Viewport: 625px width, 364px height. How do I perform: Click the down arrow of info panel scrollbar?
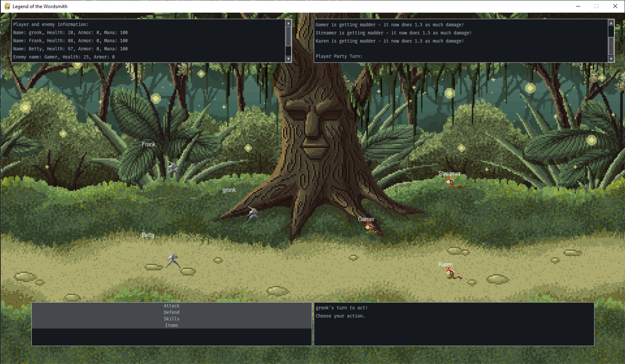pyautogui.click(x=288, y=59)
